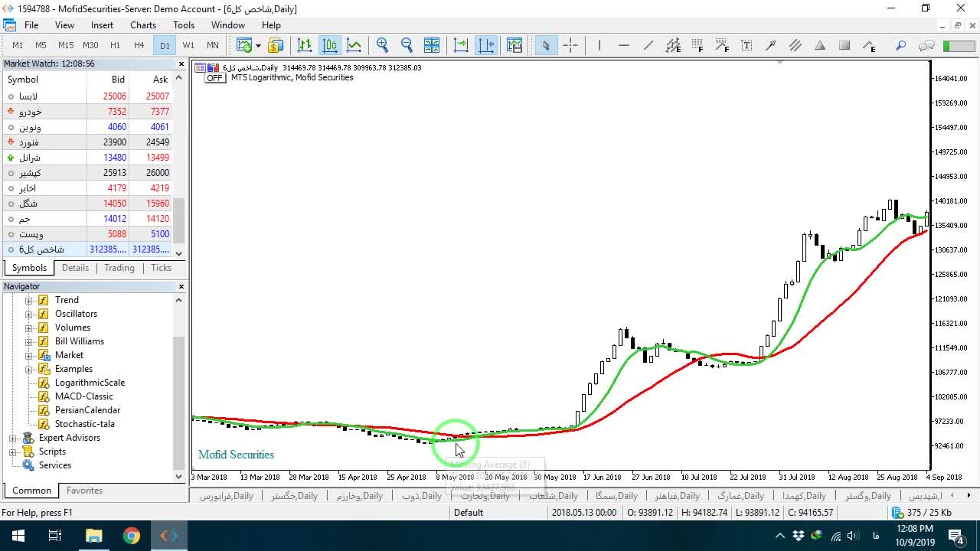Switch chart to bar chart view
Screen dimensions: 980x551
(305, 45)
